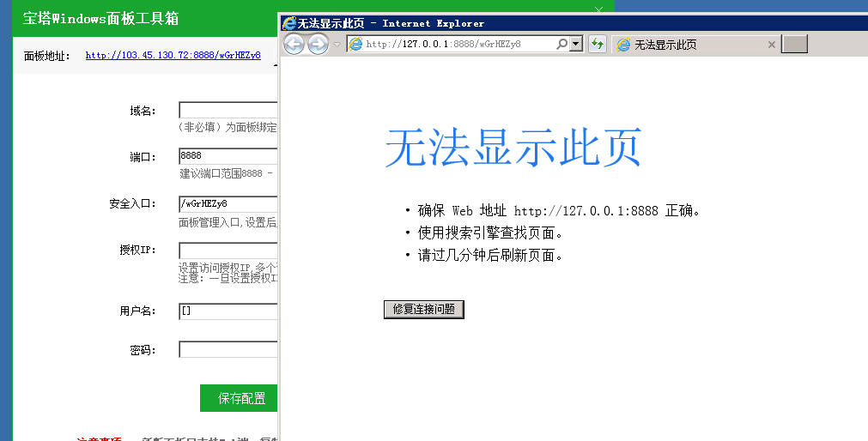
Task: Click Internet Explorer title bar icon
Action: pyautogui.click(x=289, y=23)
